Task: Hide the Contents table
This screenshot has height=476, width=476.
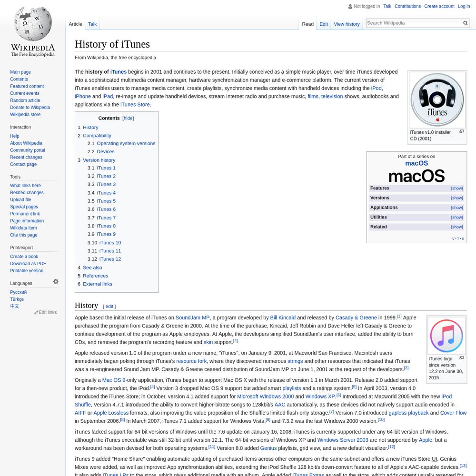Action: [x=128, y=119]
